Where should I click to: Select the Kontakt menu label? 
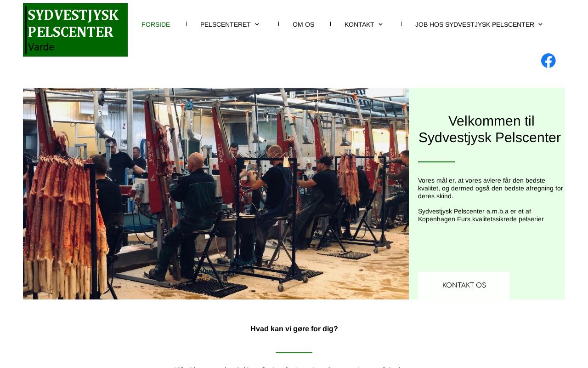pyautogui.click(x=359, y=24)
